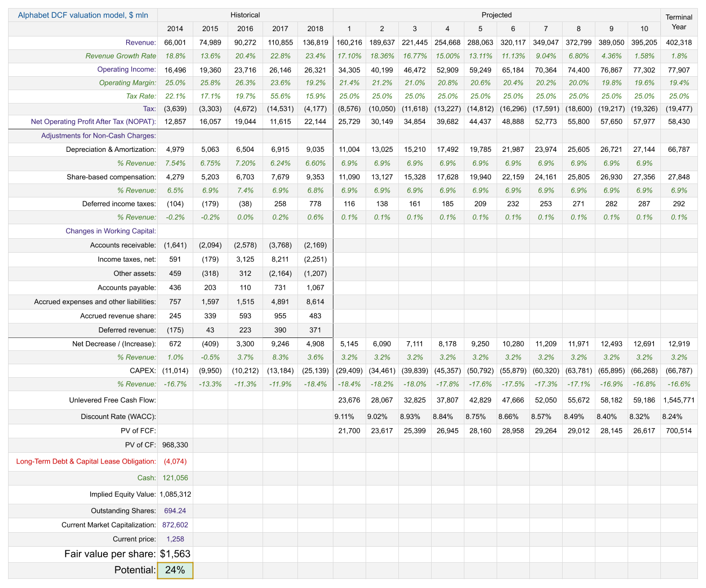
Task: Select the Terminal Year Unlevered Free Cash Flow 1,545,771
Action: (679, 400)
